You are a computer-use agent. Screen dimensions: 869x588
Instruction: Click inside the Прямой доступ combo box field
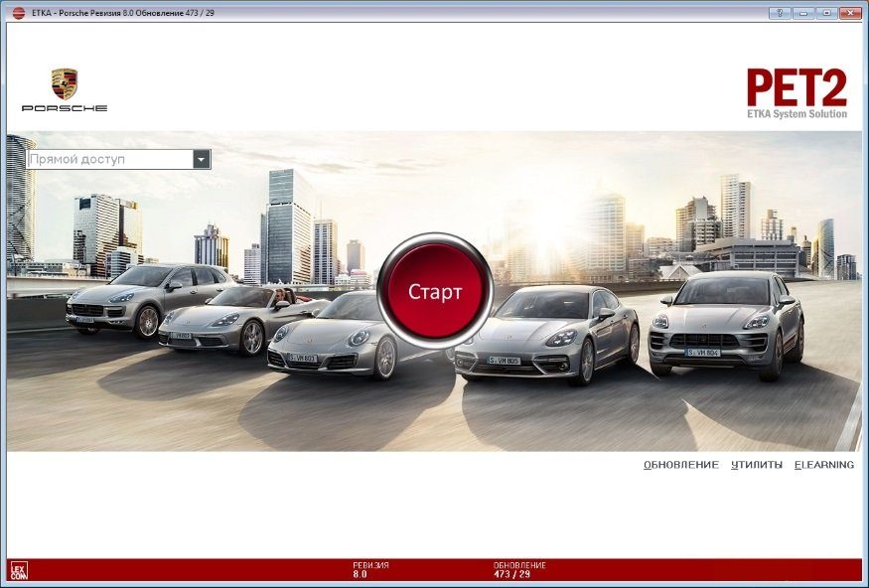[109, 159]
